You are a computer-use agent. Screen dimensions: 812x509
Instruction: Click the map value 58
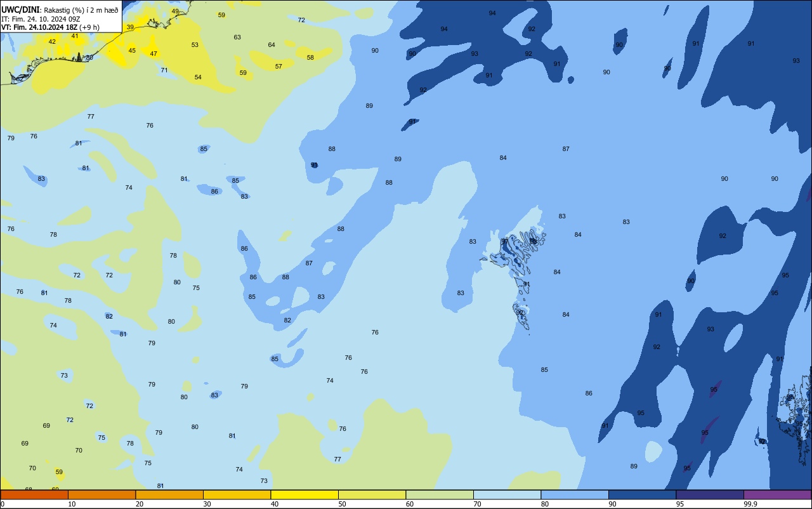click(x=310, y=58)
